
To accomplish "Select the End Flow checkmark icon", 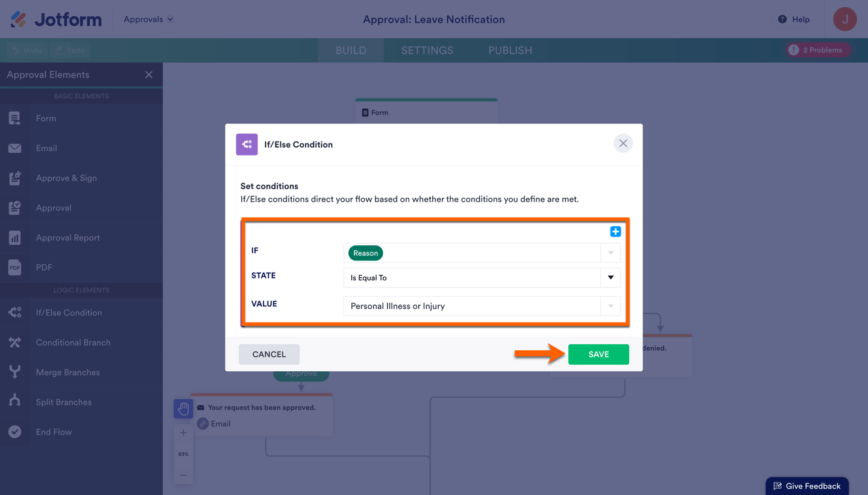I will [x=15, y=432].
